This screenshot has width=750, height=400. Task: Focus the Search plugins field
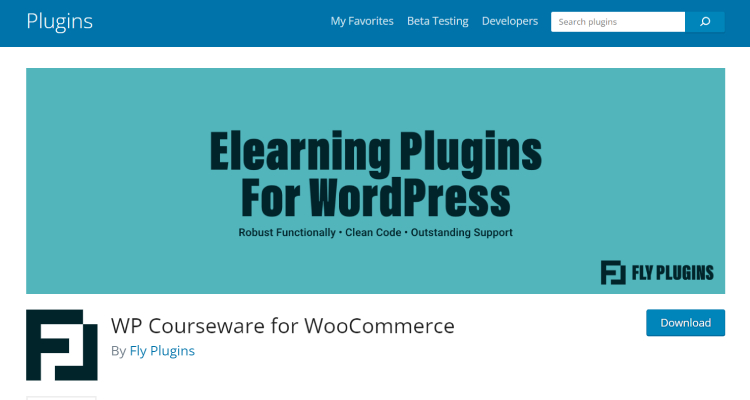[x=618, y=22]
